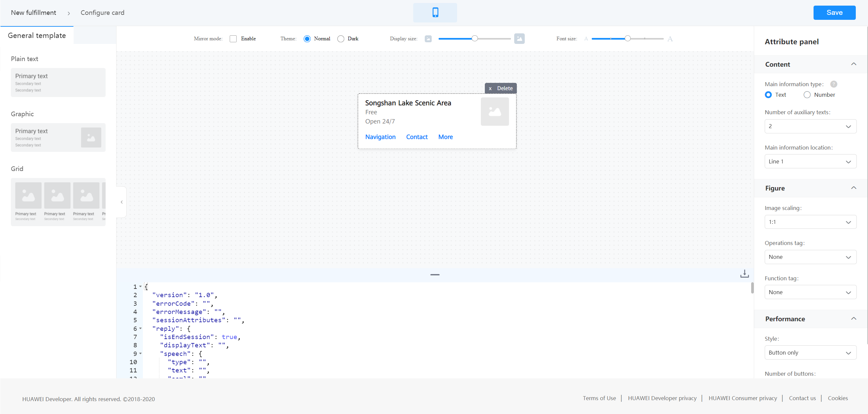868x414 pixels.
Task: Click the card image placeholder
Action: (x=495, y=112)
